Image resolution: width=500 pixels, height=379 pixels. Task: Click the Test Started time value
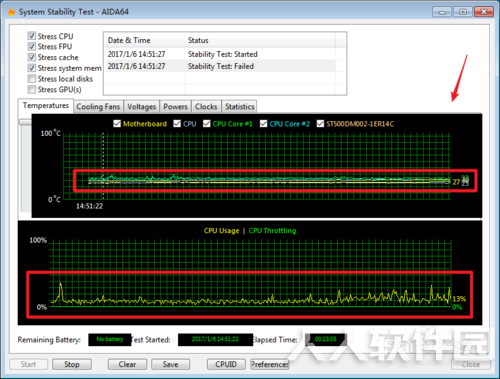tap(215, 339)
